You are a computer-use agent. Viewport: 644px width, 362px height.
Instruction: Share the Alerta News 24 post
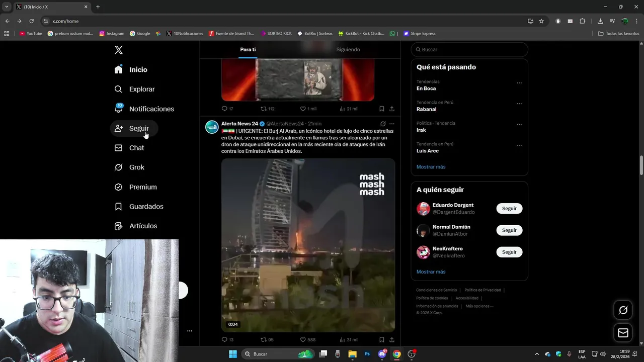click(392, 340)
